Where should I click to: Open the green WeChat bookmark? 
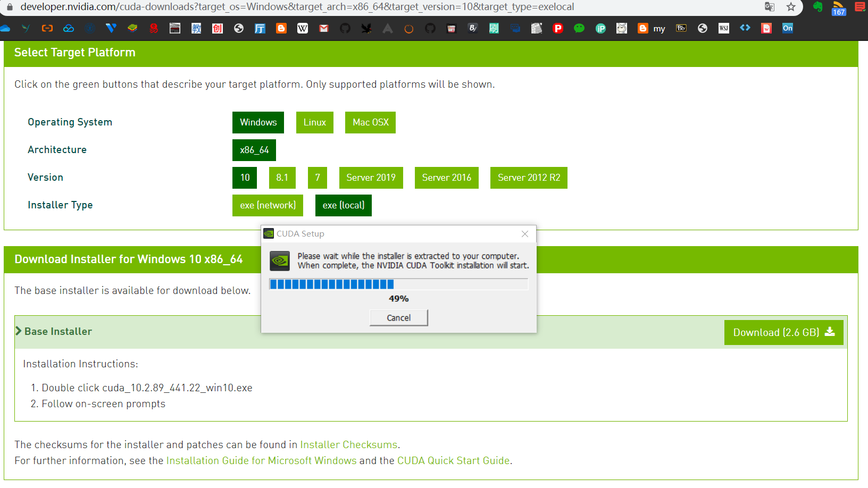tap(579, 28)
